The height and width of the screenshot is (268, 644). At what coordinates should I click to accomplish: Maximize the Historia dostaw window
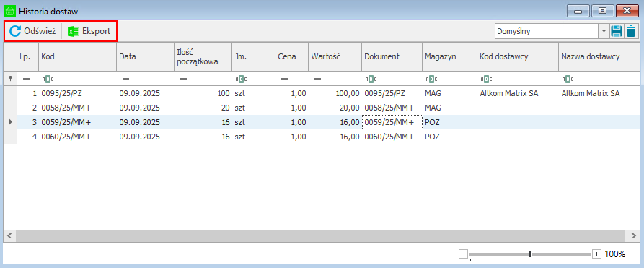[x=602, y=11]
